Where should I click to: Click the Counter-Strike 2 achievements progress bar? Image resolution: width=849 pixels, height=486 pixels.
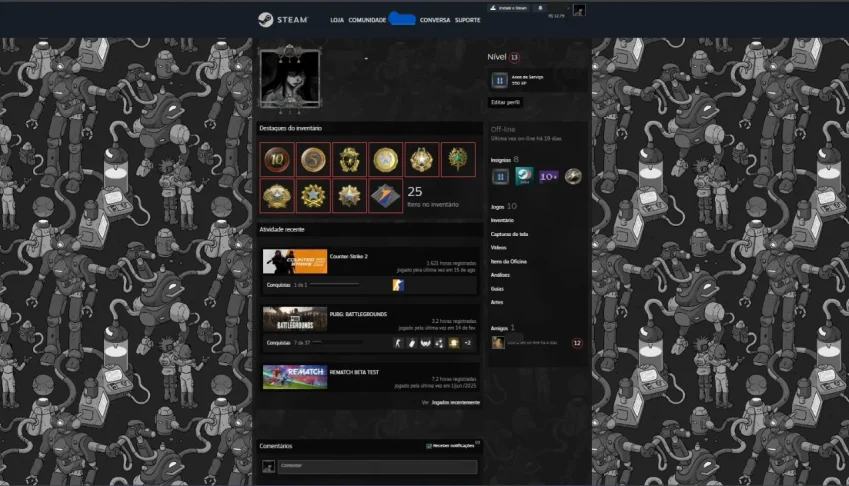(x=334, y=284)
